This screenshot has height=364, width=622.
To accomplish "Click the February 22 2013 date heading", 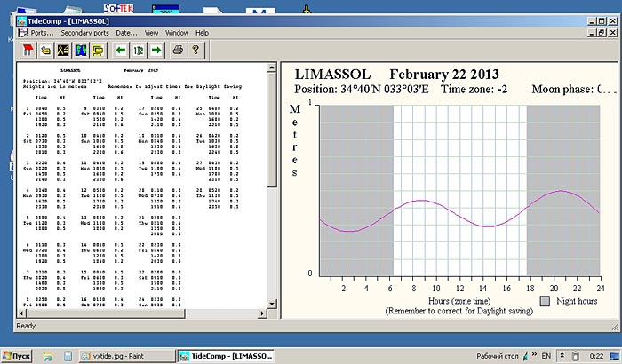I will pos(444,75).
